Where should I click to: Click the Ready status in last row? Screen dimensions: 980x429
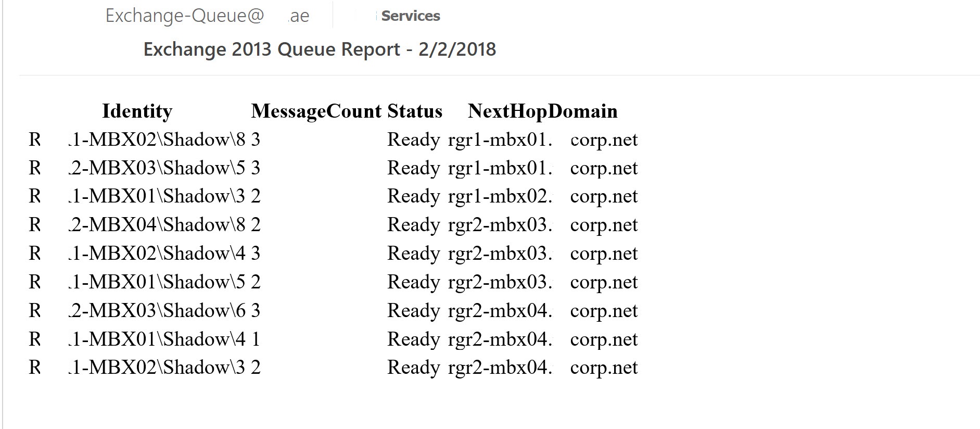(x=414, y=368)
